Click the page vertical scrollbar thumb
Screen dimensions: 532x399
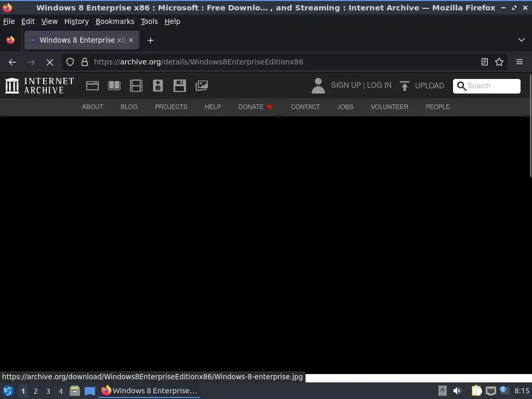click(530, 126)
